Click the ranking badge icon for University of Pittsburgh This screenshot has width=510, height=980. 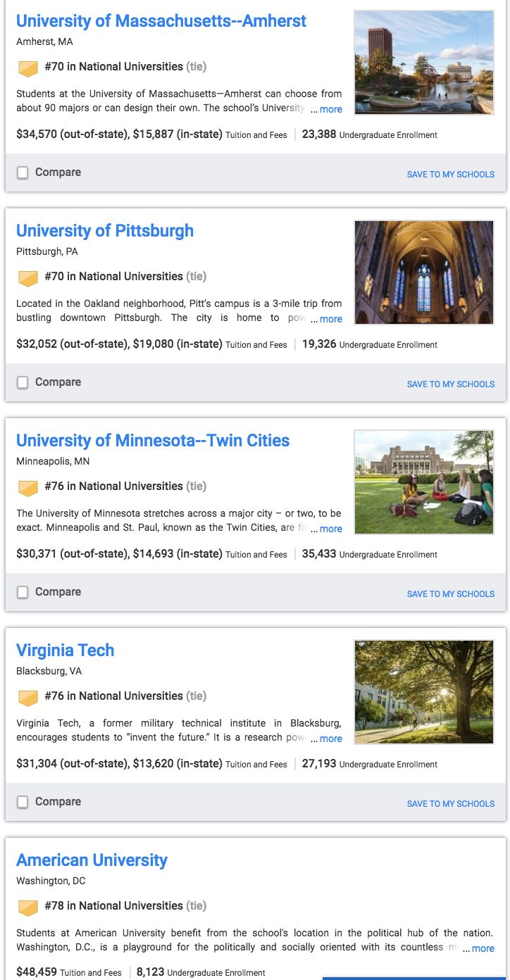(27, 278)
